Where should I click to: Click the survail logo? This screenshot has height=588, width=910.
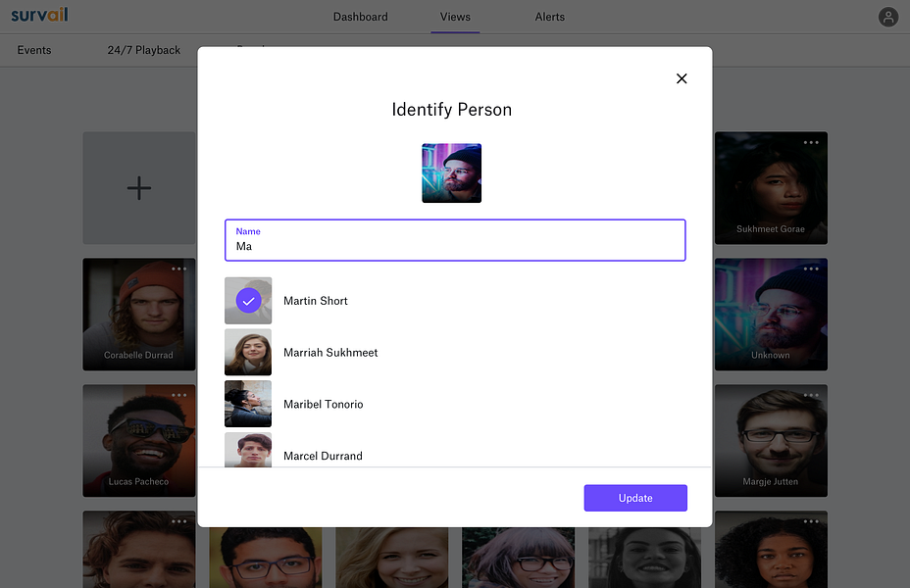point(39,15)
